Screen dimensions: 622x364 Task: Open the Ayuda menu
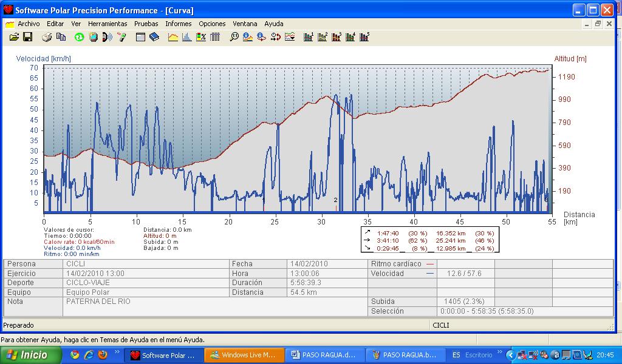pyautogui.click(x=274, y=24)
